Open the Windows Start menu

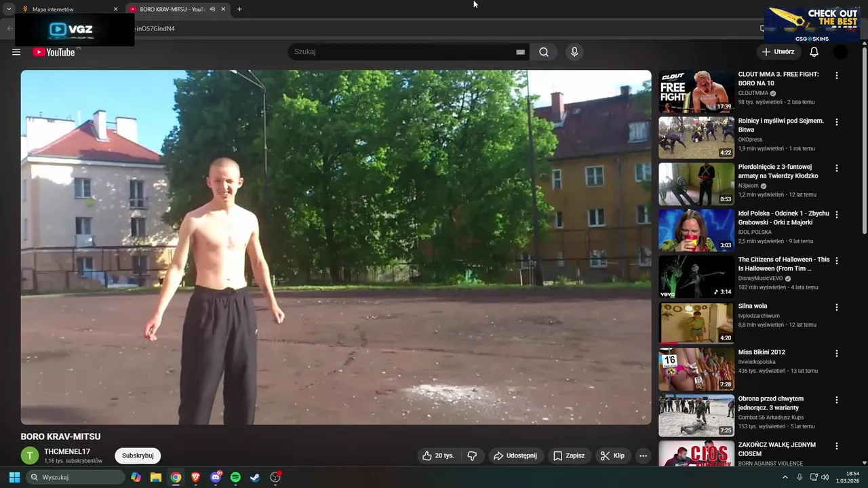click(x=14, y=477)
